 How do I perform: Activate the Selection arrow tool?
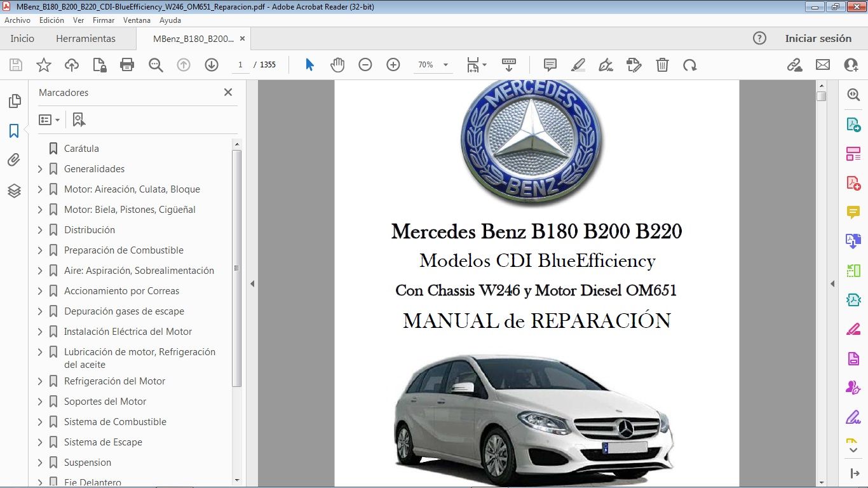click(311, 64)
